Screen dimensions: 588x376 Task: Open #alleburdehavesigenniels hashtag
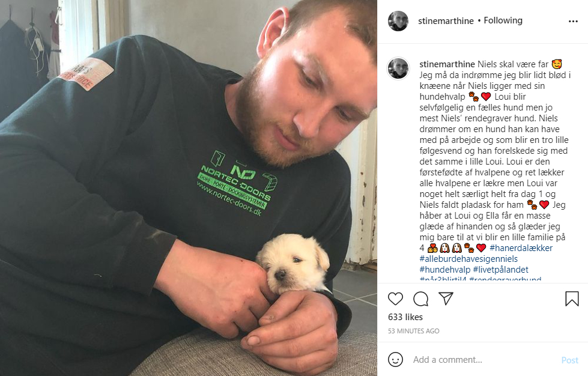pyautogui.click(x=468, y=259)
